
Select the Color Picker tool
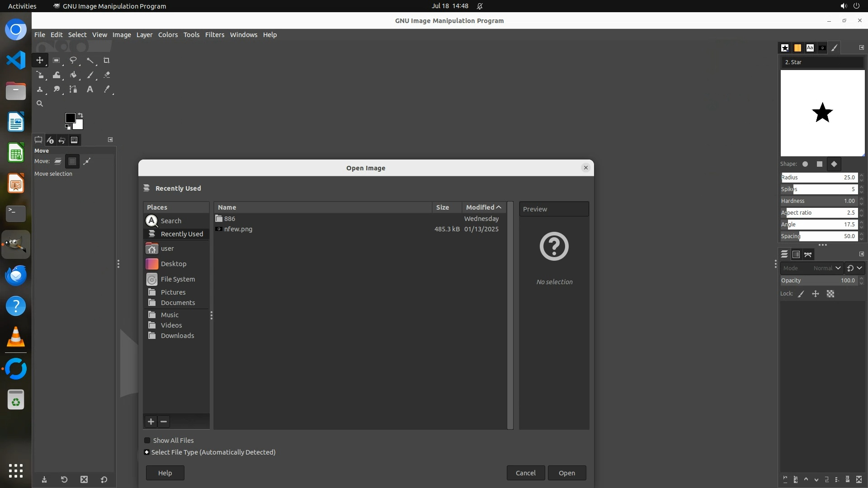click(107, 89)
